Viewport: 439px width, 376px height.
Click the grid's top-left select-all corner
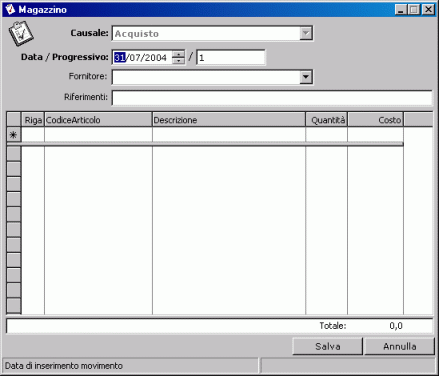[14, 120]
